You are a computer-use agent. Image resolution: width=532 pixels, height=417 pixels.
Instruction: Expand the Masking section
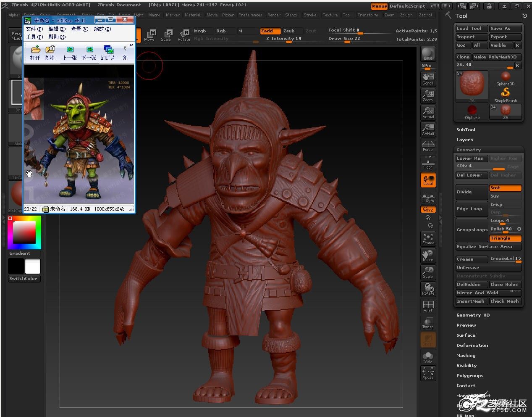466,356
